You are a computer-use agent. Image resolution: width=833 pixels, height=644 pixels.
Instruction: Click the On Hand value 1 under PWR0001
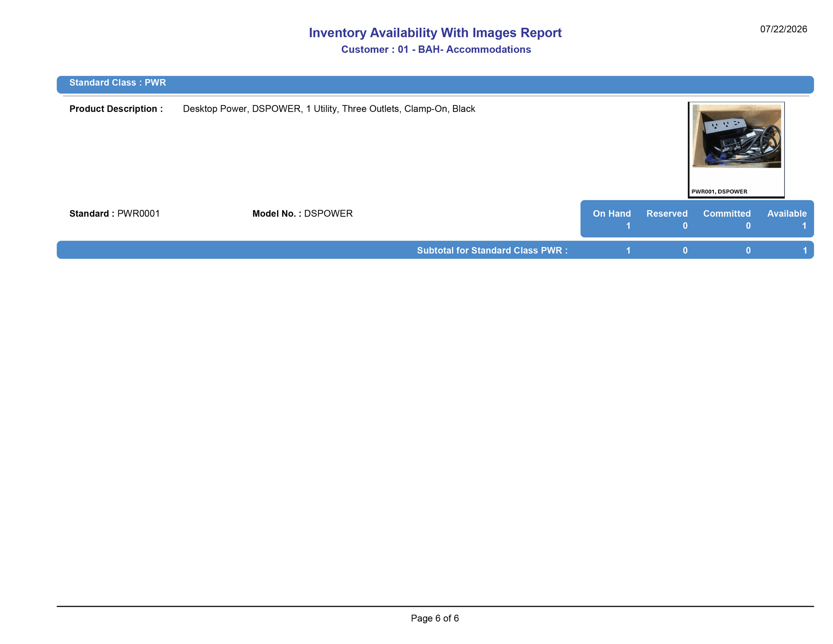[628, 226]
